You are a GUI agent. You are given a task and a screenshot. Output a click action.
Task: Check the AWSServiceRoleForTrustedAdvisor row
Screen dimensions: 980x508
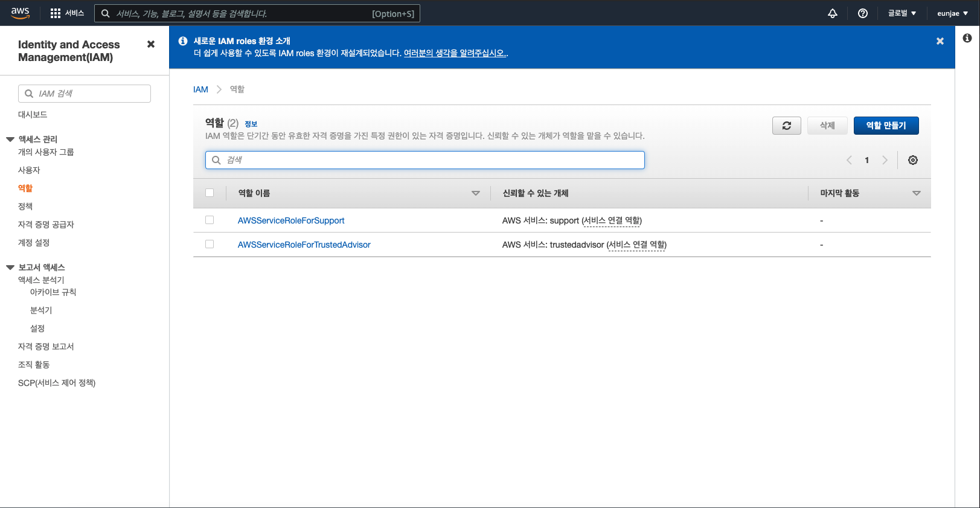[x=210, y=244]
